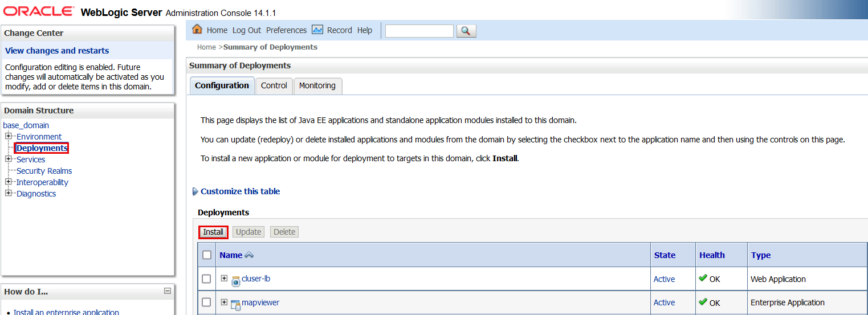Image resolution: width=868 pixels, height=315 pixels.
Task: Sort by the Name column header
Action: [231, 255]
